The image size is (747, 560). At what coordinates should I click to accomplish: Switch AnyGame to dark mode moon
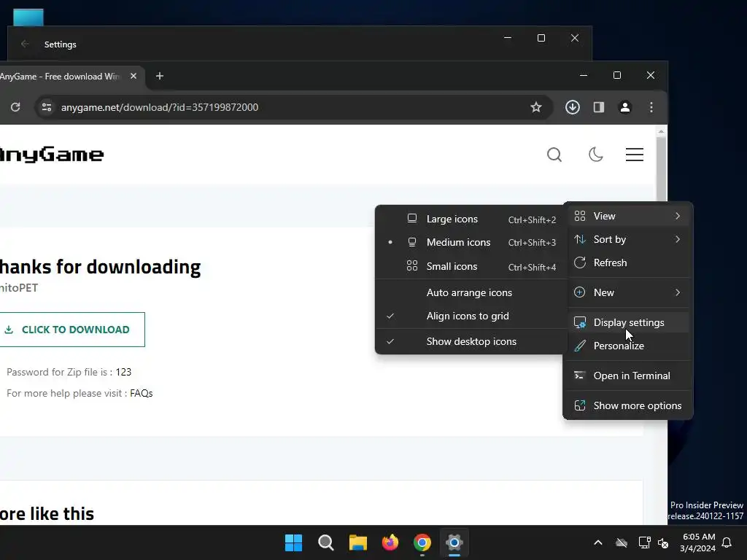(x=595, y=155)
